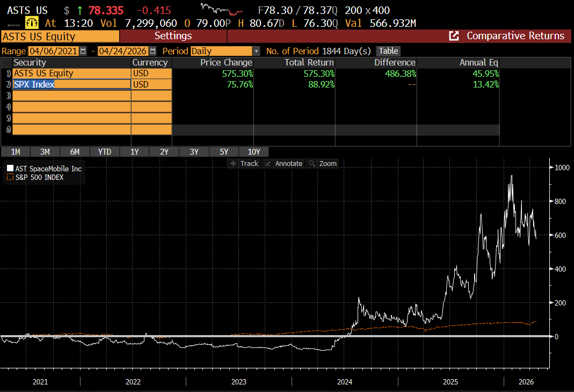Click SPX Total Return 88.92% value

(x=321, y=84)
